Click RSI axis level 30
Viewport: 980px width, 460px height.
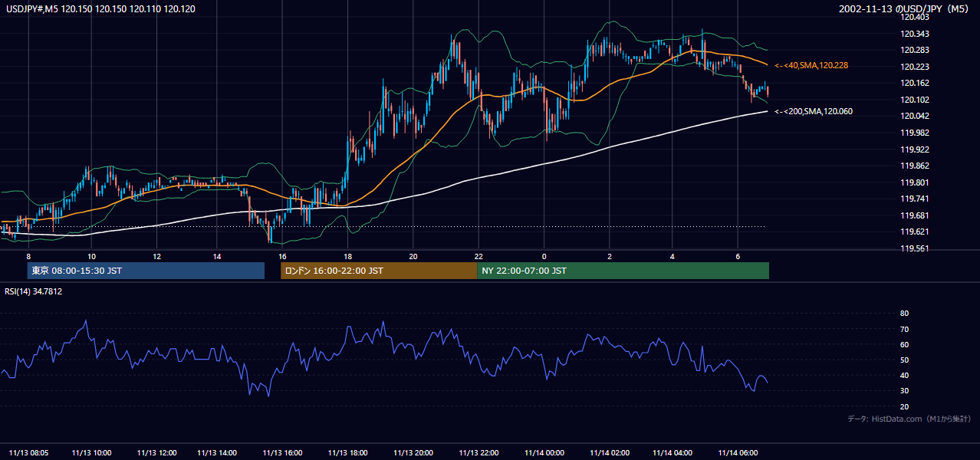905,390
